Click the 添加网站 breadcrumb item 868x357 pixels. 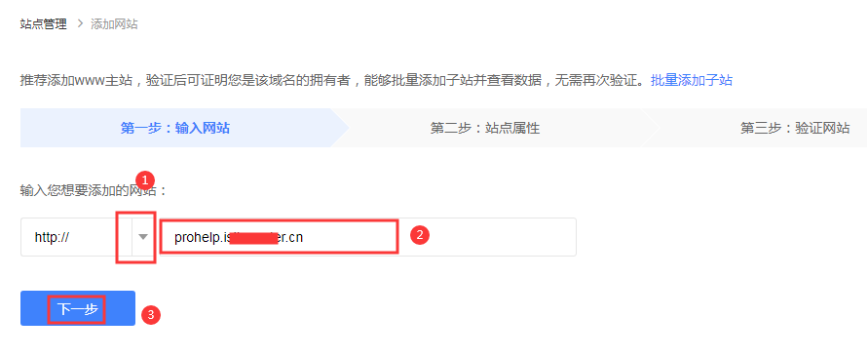(114, 24)
